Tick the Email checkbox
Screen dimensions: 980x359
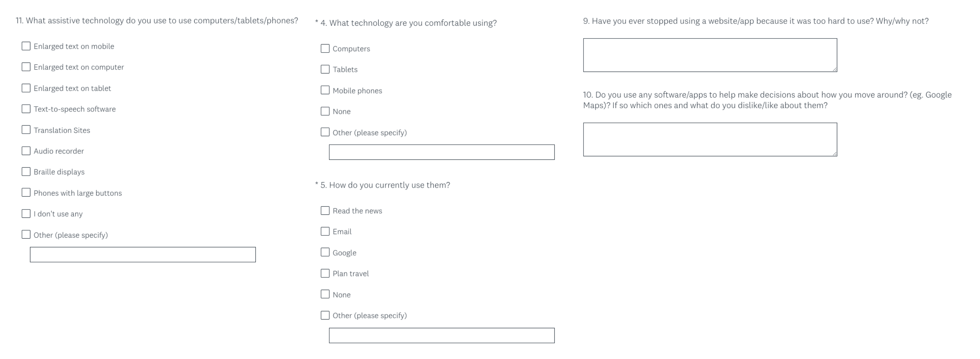[x=325, y=231]
